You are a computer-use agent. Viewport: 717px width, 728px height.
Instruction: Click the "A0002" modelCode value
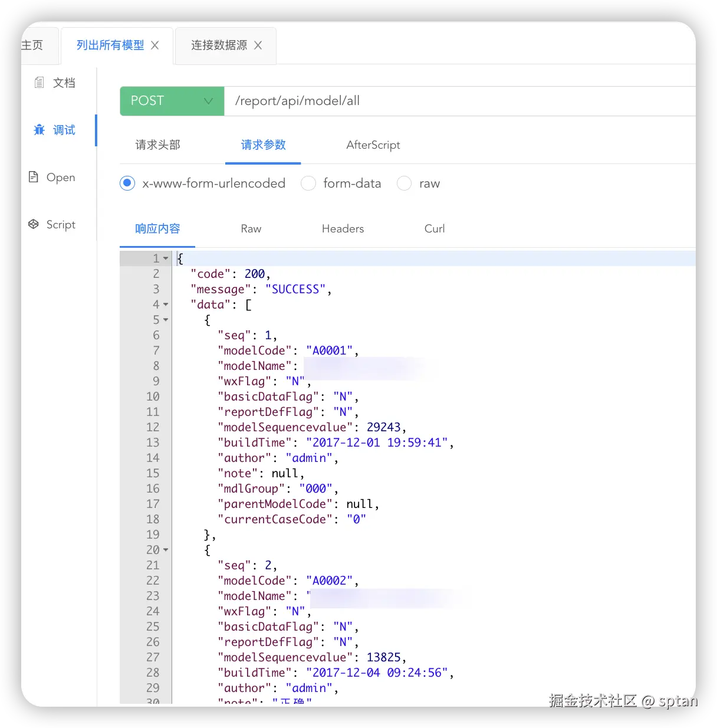point(329,581)
